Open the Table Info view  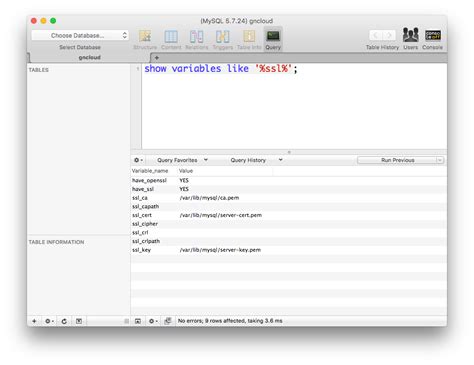(249, 40)
